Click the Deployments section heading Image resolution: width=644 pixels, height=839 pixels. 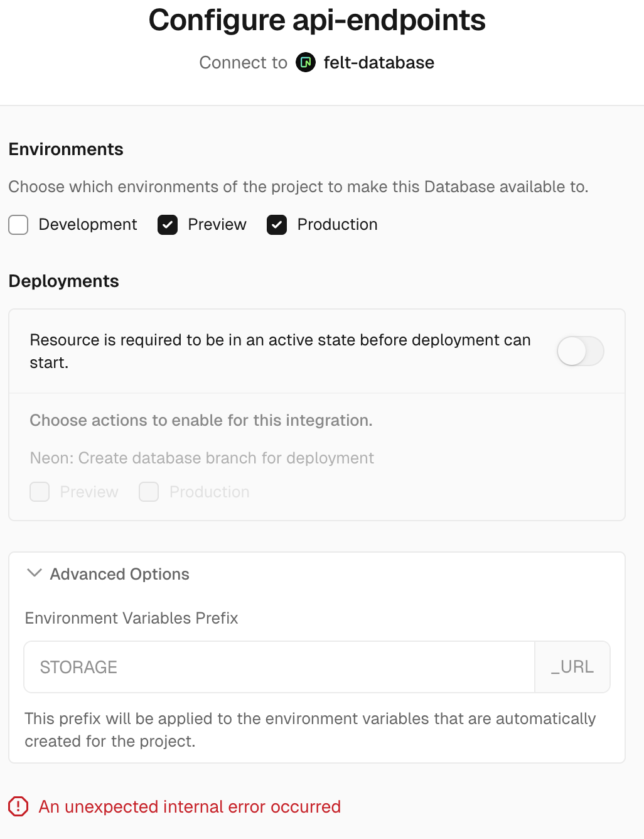[64, 281]
